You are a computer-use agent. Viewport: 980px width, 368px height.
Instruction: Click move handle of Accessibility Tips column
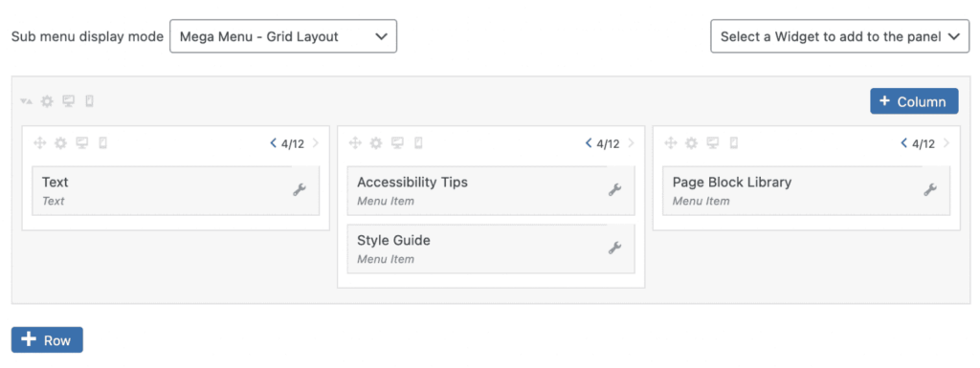coord(355,143)
